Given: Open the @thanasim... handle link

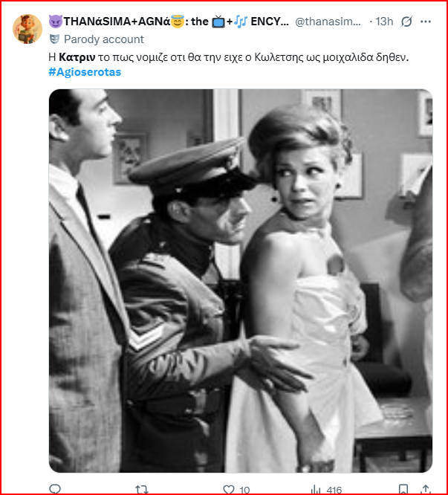Looking at the screenshot, I should click(x=328, y=22).
